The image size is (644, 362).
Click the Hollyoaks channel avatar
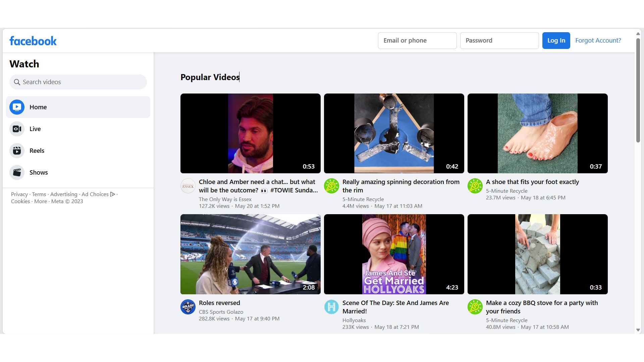332,307
